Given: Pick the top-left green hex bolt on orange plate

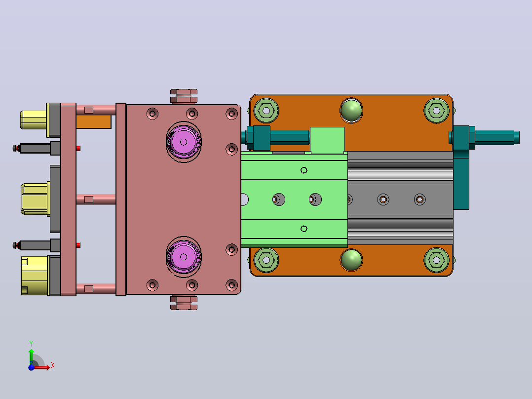Looking at the screenshot, I should click(266, 110).
